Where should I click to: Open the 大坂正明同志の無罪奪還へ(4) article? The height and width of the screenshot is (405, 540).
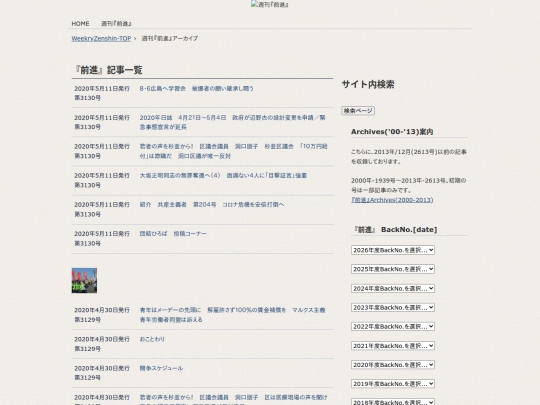coord(223,175)
